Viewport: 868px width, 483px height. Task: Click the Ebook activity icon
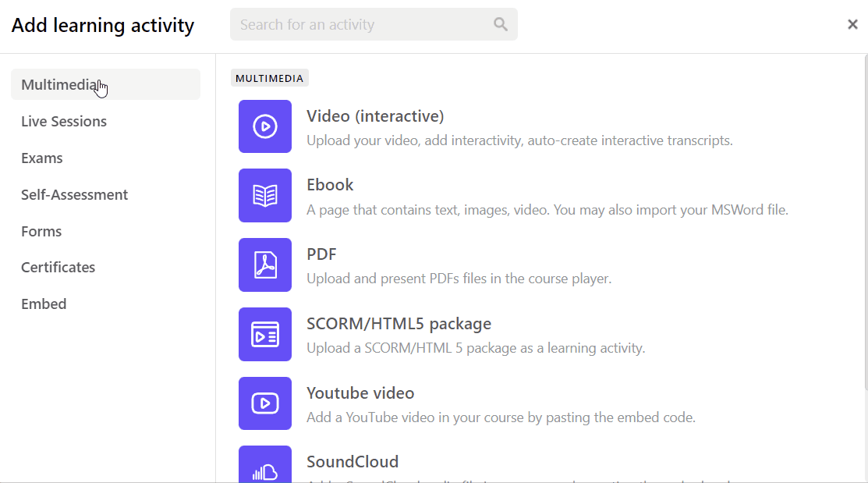265,195
